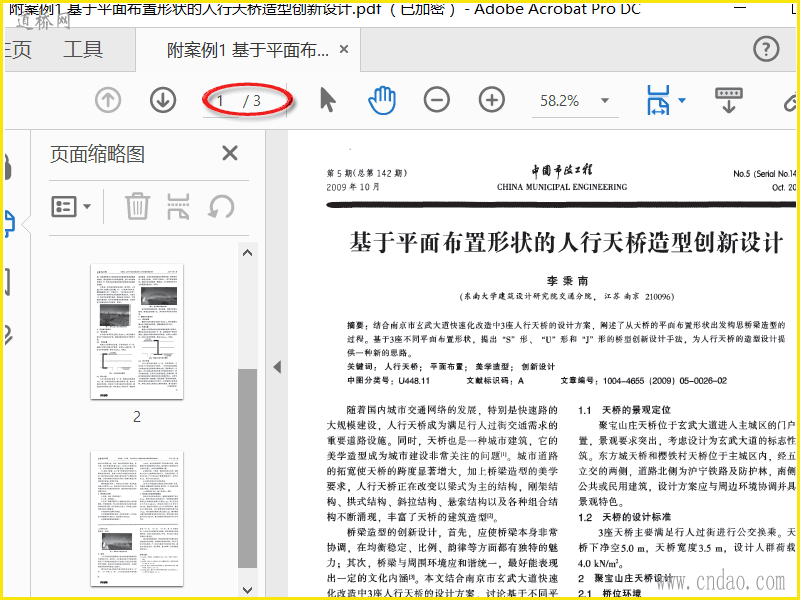This screenshot has width=800, height=600.
Task: Click the thumbnail panel scrollbar thumb
Action: [247, 468]
